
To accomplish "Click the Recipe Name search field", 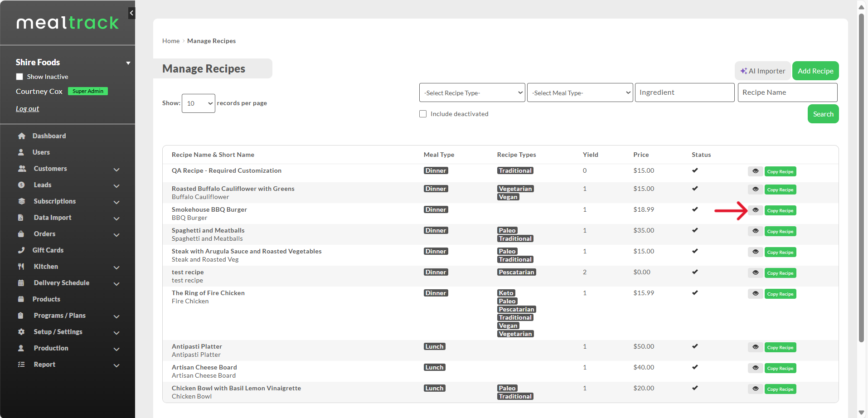I will (787, 92).
